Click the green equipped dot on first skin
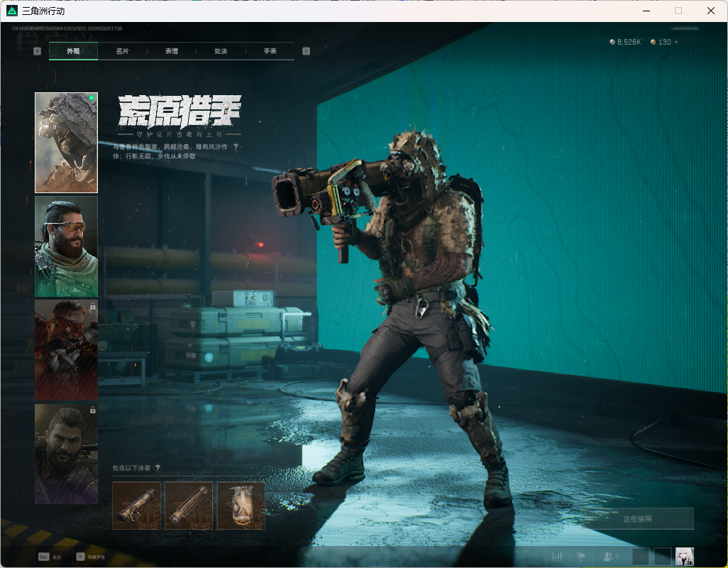The width and height of the screenshot is (728, 568). [92, 97]
